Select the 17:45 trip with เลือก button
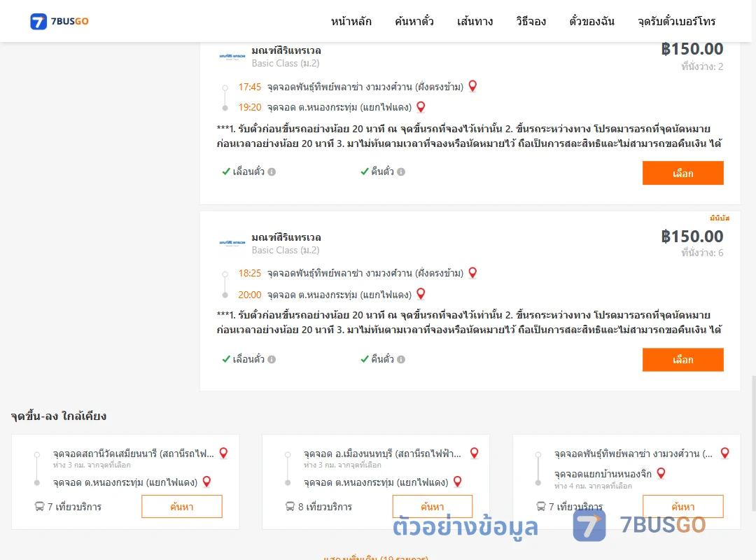 tap(682, 173)
